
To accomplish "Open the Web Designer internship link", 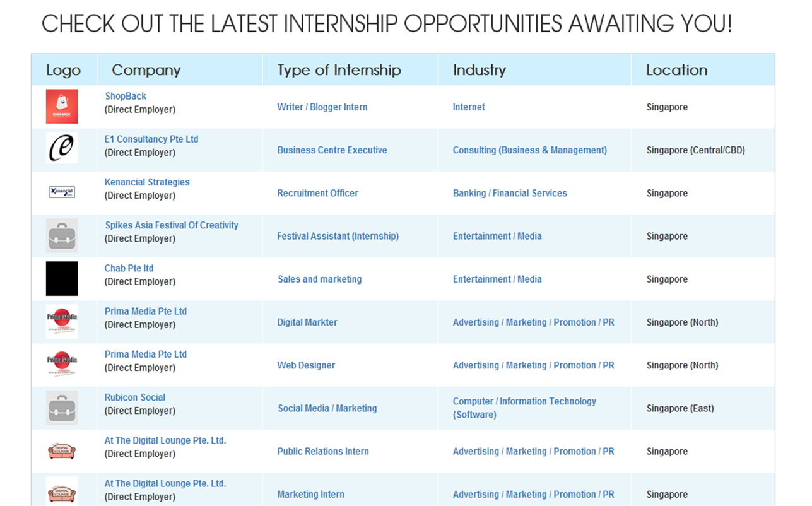I will tap(307, 365).
